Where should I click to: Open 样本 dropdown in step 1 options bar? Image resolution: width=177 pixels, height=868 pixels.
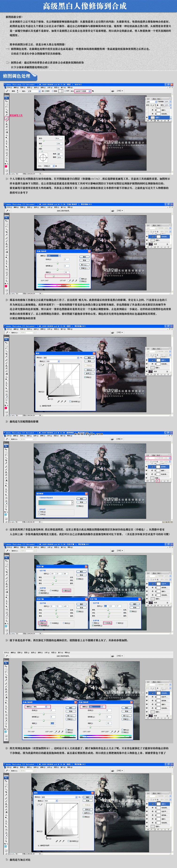[x=83, y=91]
